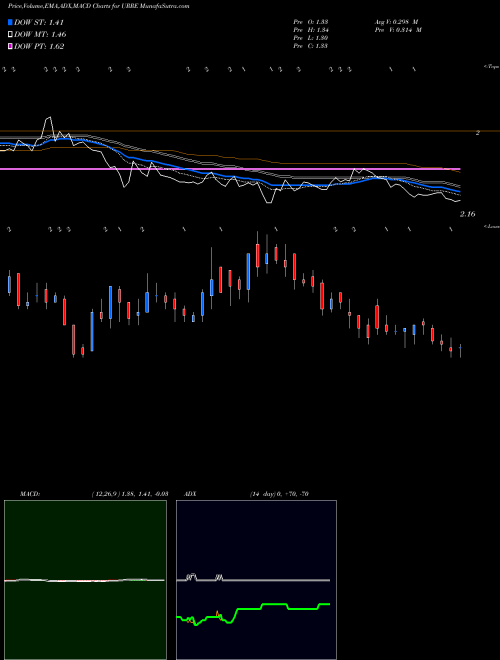Viewport: 500px width, 660px height.
Task: Select the 'DOW PT: 1.62' legend label
Action: click(x=39, y=47)
